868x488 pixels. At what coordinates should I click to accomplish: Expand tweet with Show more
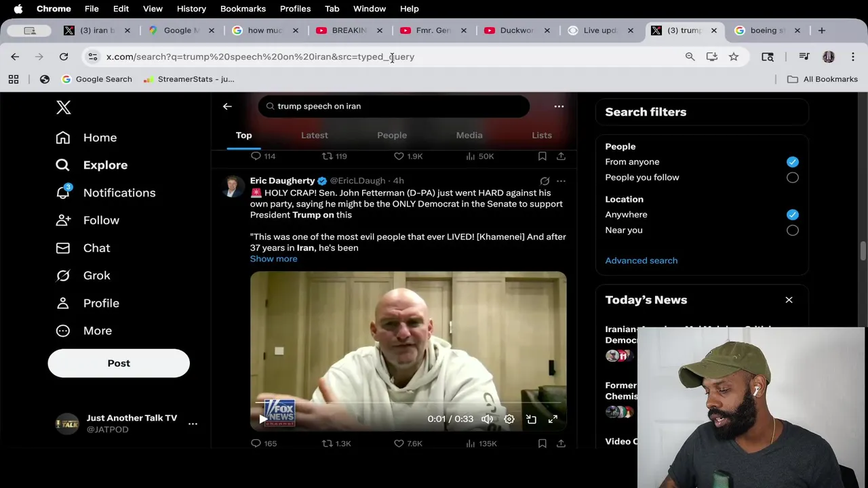point(273,259)
